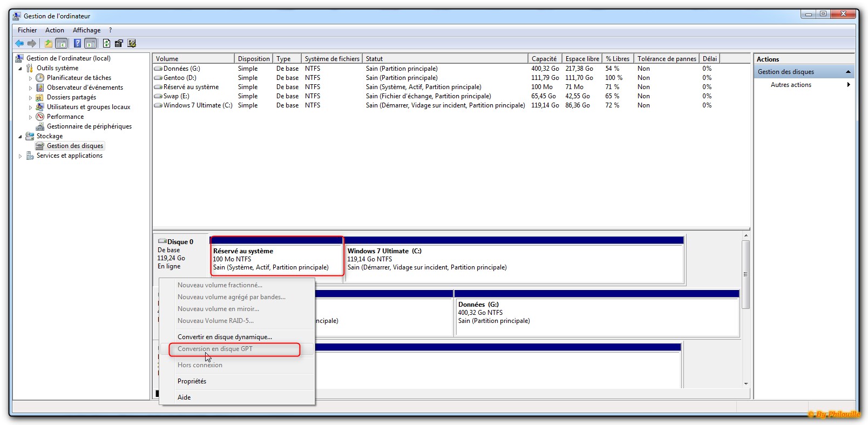Choose Convertir en disque dynamique menu entry
The height and width of the screenshot is (425, 868).
tap(225, 337)
